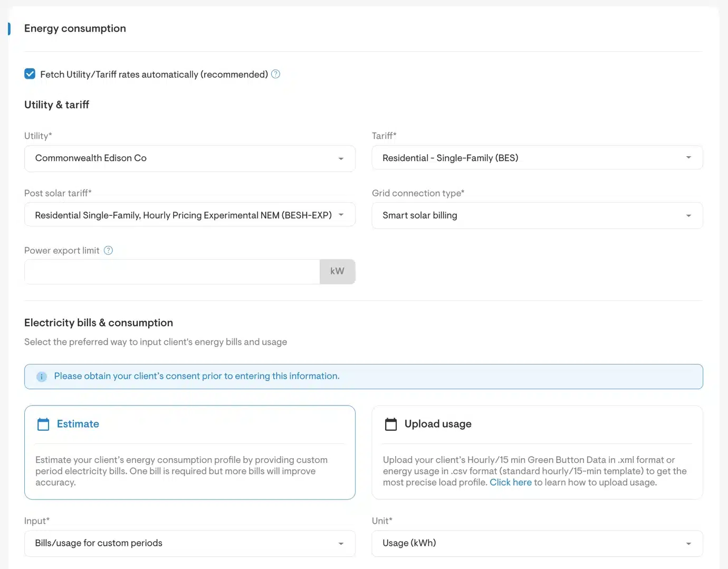The width and height of the screenshot is (728, 569).
Task: Click inside Power export limit input field
Action: 172,272
